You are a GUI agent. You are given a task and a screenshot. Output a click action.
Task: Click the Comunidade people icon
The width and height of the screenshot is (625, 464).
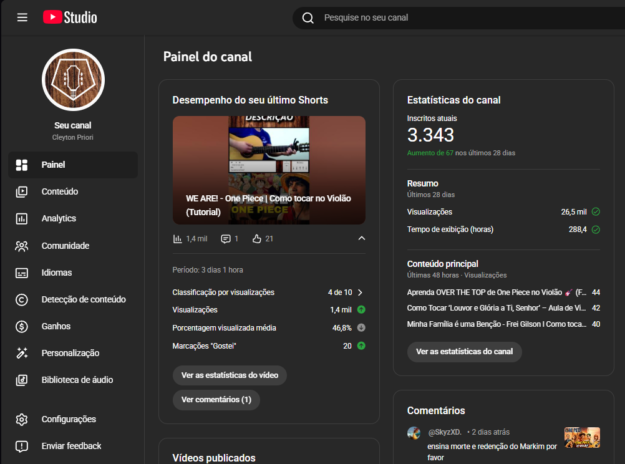22,246
